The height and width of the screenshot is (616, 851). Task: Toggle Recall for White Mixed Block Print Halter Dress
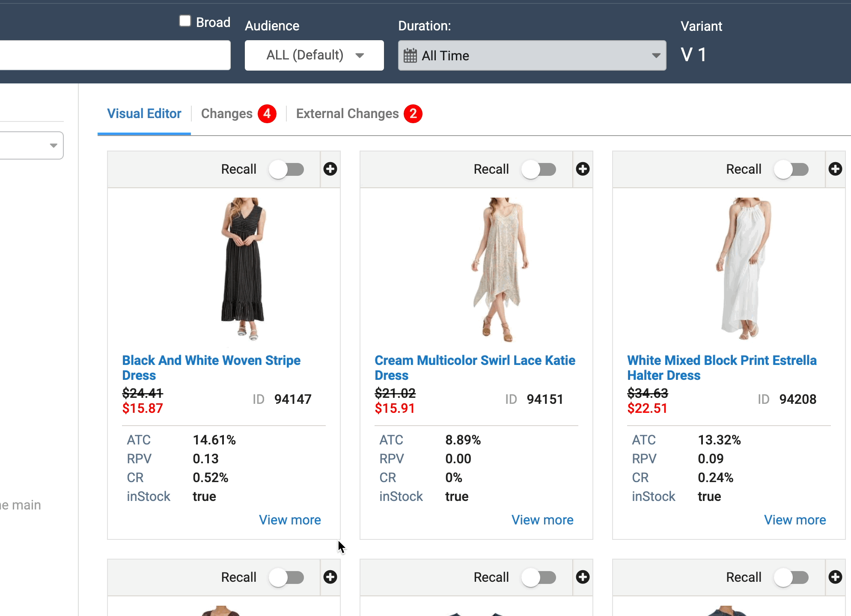point(791,169)
